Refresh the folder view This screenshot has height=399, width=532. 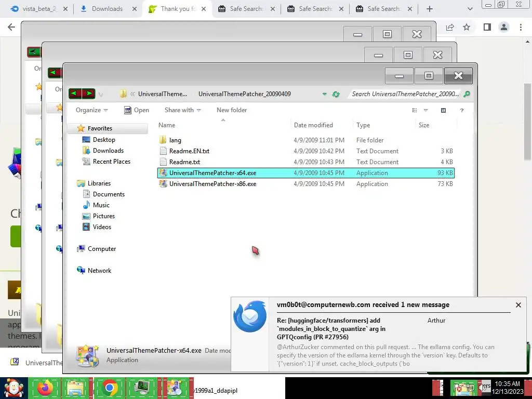(336, 94)
